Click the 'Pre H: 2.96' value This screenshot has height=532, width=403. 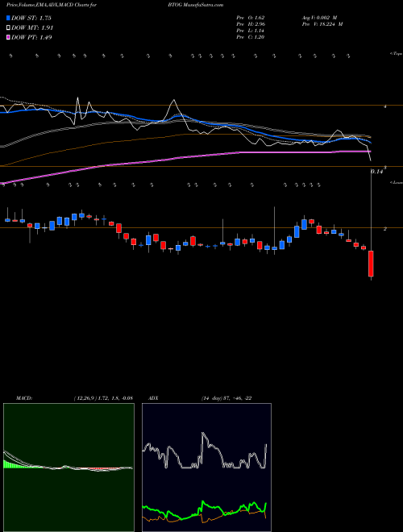pyautogui.click(x=251, y=24)
